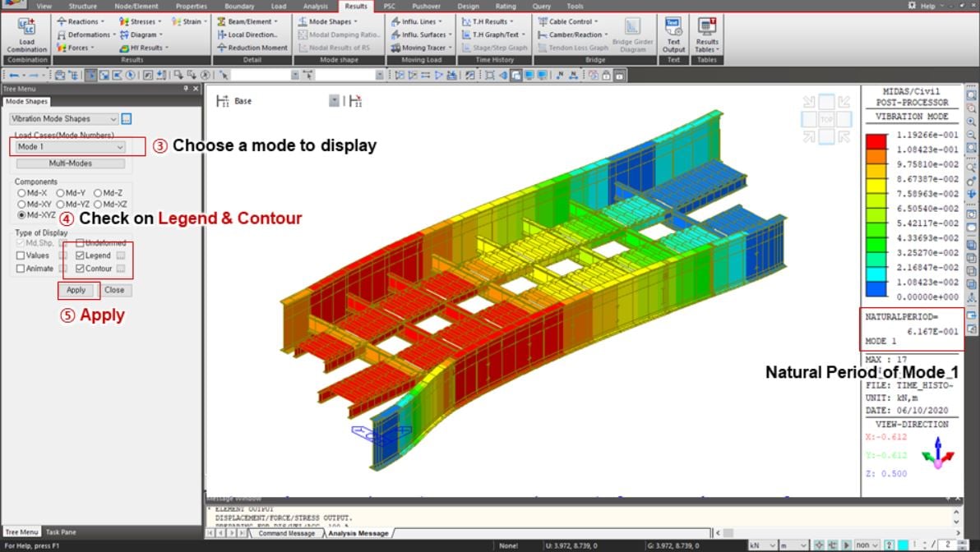The width and height of the screenshot is (980, 552).
Task: Click the Close button in Mode Shapes panel
Action: (x=114, y=290)
